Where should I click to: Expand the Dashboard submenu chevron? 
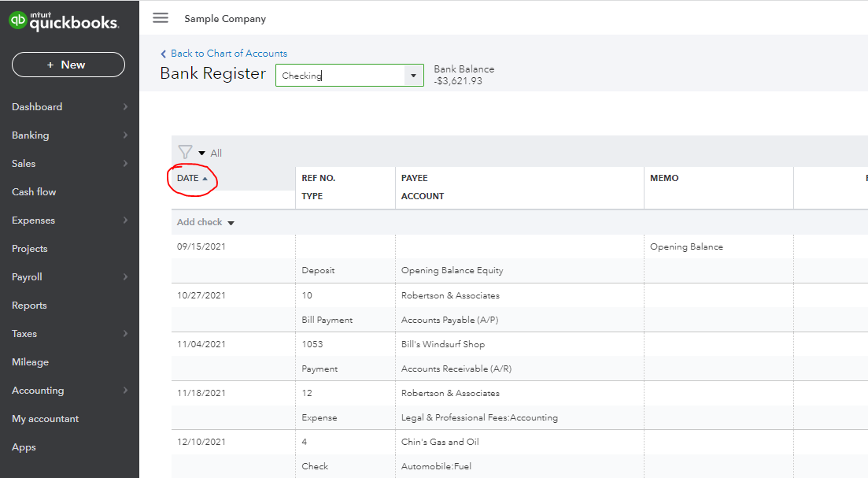coord(125,107)
